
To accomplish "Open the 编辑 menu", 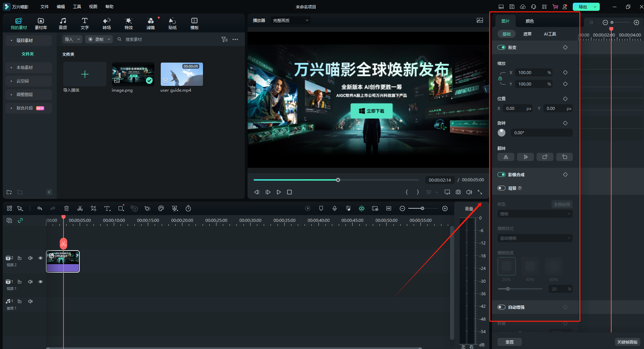I will click(61, 7).
